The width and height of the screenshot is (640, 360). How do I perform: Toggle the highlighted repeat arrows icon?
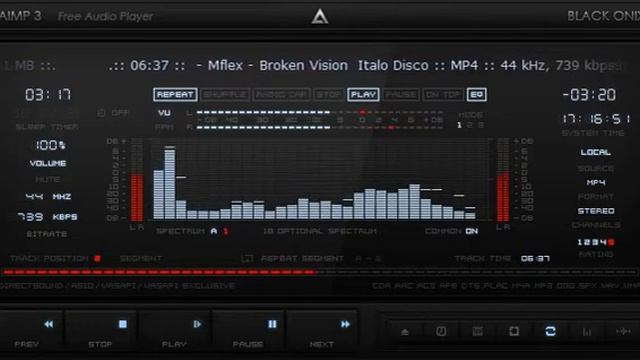[550, 331]
